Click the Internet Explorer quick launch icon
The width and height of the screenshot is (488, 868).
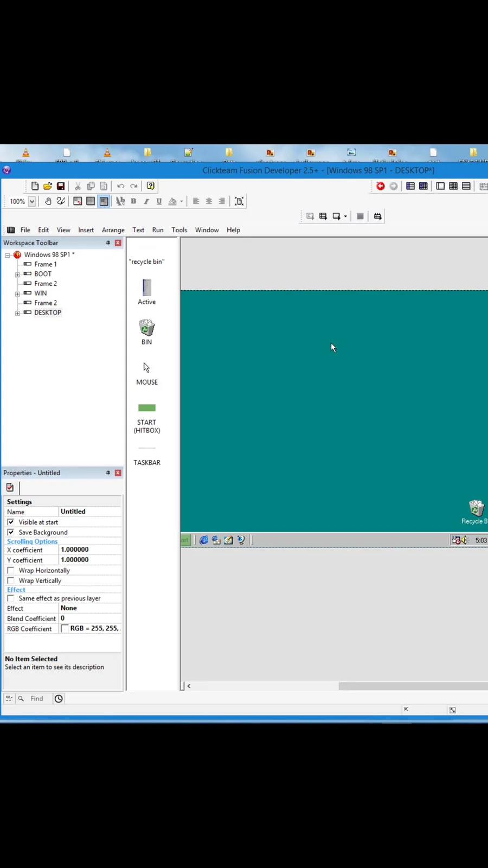click(x=204, y=540)
